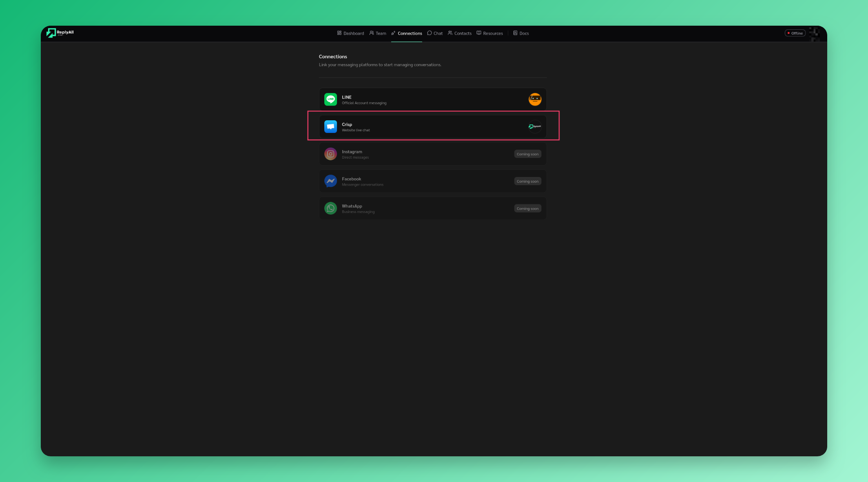Click the ReplyAll badge on the Crisp row
Viewport: 868px width, 482px height.
(534, 126)
